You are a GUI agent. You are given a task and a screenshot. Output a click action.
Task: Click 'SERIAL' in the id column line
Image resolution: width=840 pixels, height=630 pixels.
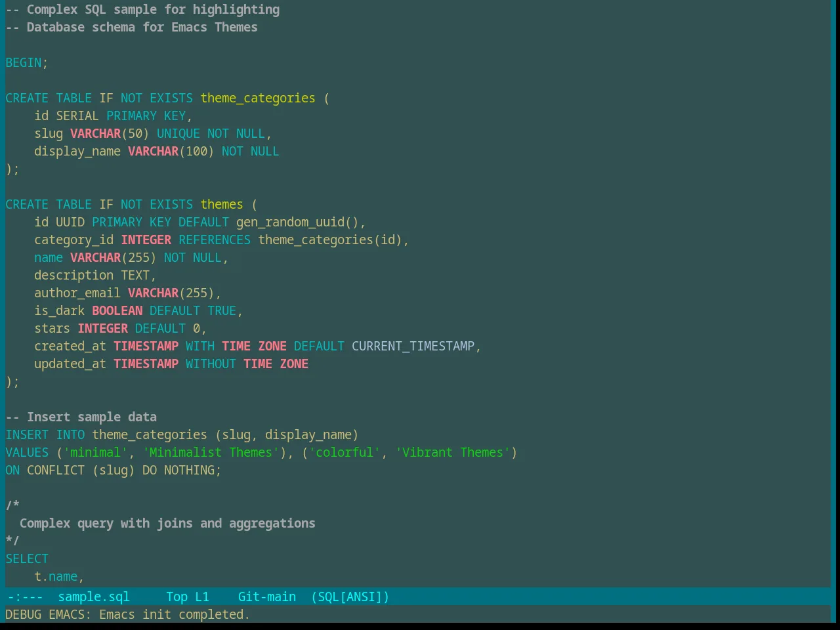coord(77,115)
